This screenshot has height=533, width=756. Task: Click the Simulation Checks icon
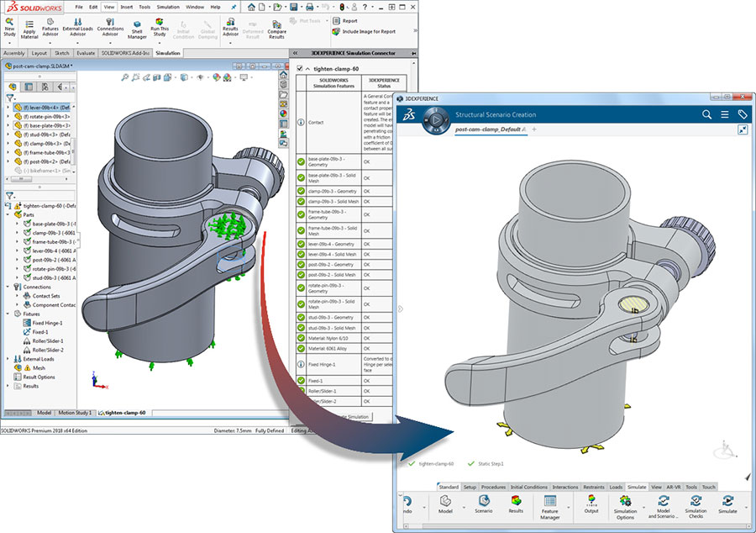tap(694, 508)
